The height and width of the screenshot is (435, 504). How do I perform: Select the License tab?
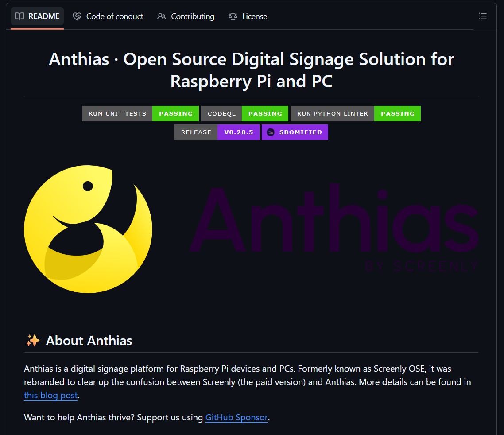[248, 16]
